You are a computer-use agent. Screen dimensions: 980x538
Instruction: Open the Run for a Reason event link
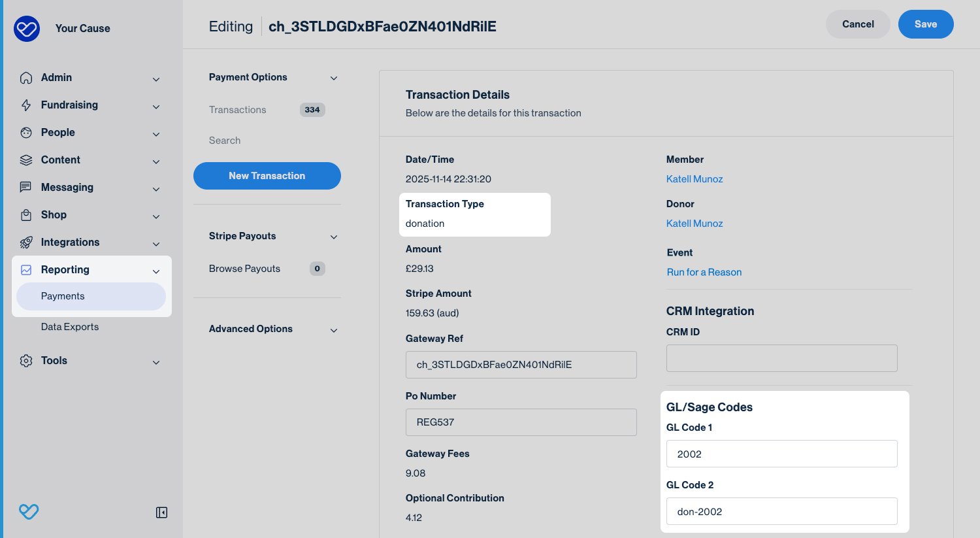[x=704, y=273]
